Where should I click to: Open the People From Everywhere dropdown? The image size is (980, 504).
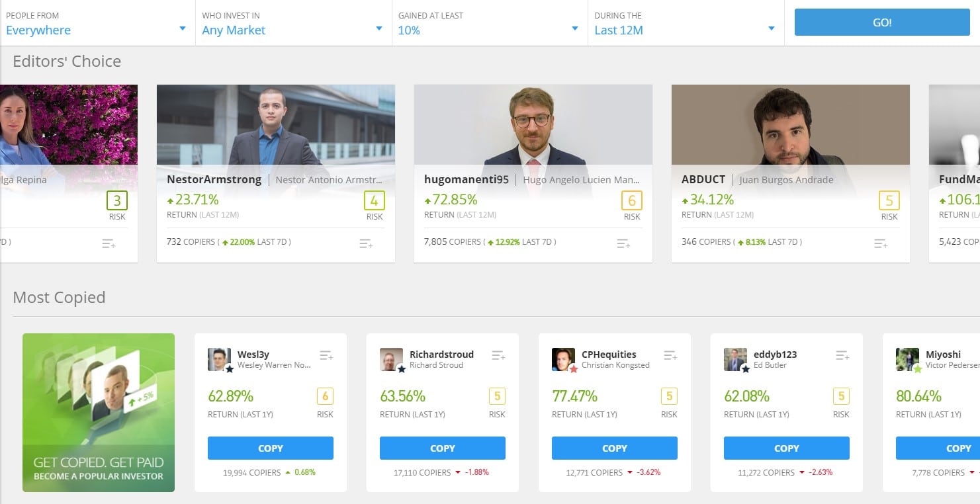(x=97, y=23)
